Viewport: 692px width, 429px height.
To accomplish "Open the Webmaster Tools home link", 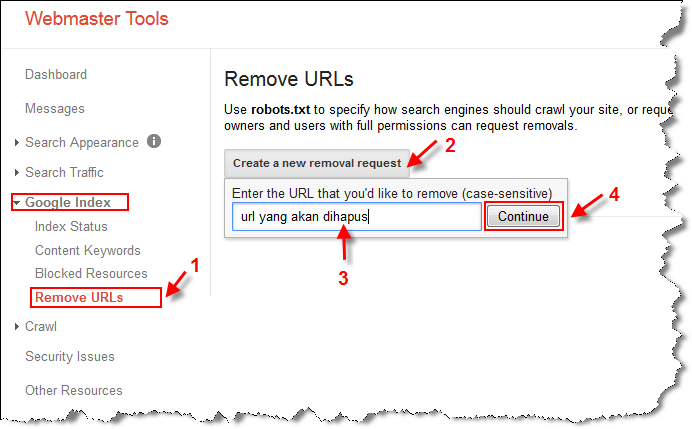I will [97, 19].
